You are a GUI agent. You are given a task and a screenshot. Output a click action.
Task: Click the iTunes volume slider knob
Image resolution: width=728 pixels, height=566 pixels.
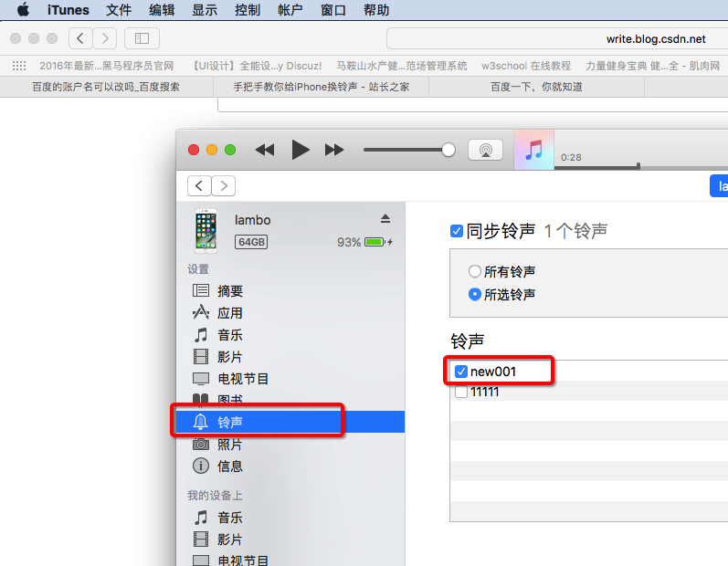[x=448, y=150]
